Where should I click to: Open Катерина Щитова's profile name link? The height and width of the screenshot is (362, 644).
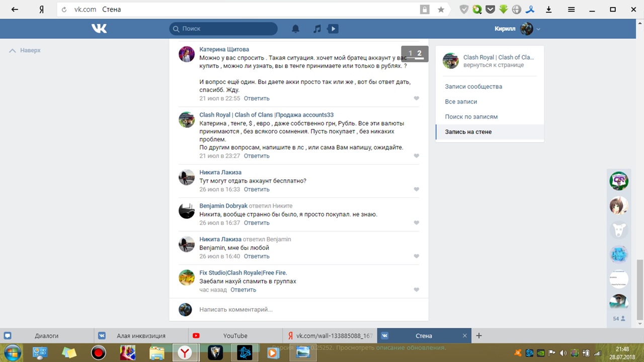[x=224, y=49]
